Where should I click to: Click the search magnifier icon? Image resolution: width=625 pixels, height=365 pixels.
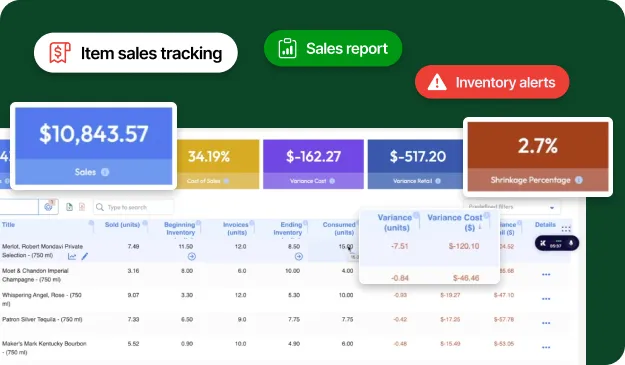tap(100, 207)
